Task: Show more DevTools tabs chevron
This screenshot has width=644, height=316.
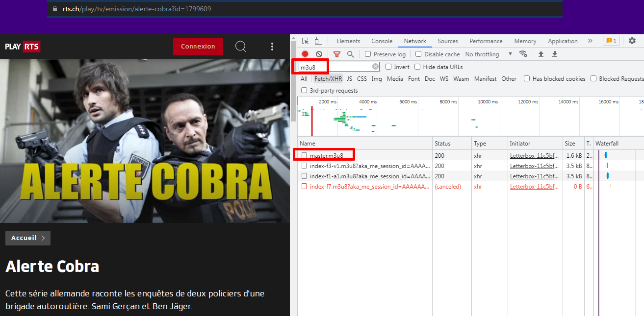Action: coord(590,41)
